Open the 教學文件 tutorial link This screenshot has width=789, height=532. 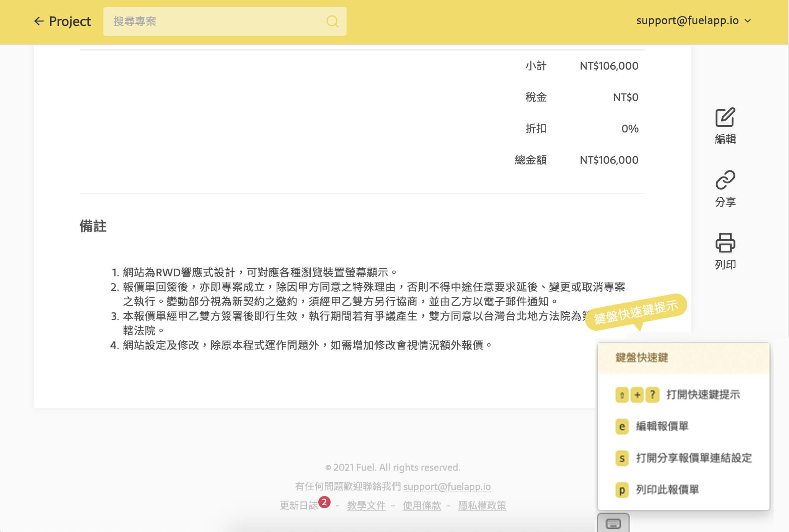click(x=366, y=506)
